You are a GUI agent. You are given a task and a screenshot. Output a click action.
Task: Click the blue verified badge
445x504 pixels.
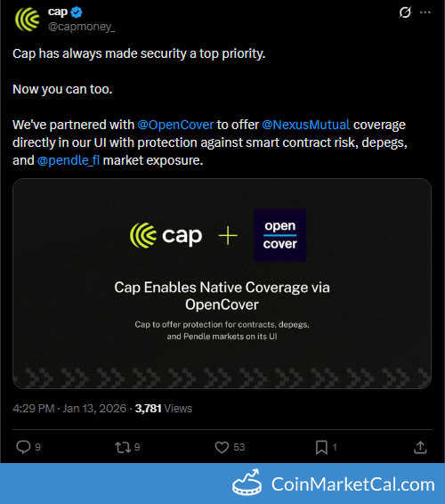pos(77,12)
